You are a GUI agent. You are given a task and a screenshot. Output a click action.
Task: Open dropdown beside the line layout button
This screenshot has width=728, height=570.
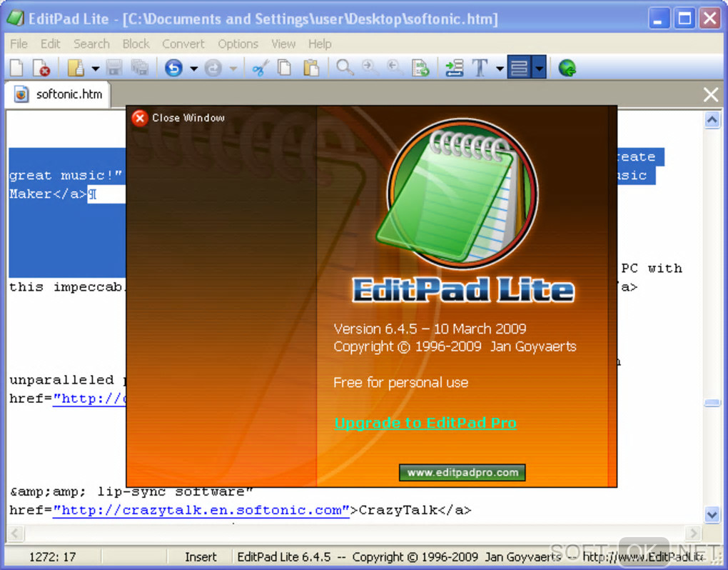pyautogui.click(x=539, y=68)
